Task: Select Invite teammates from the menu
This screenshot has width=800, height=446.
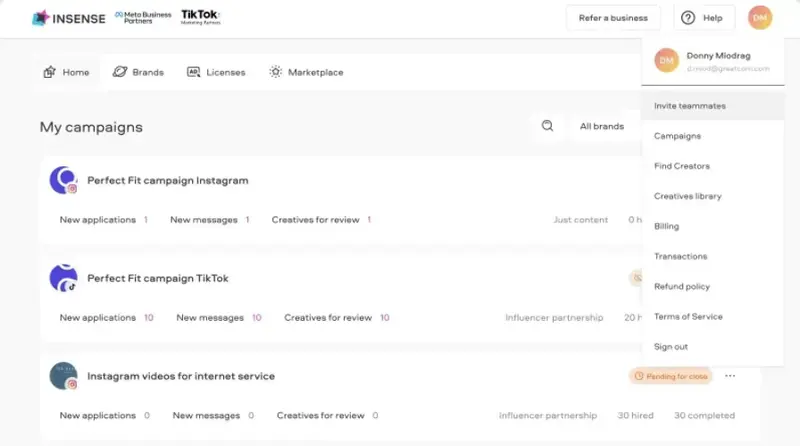Action: (690, 105)
